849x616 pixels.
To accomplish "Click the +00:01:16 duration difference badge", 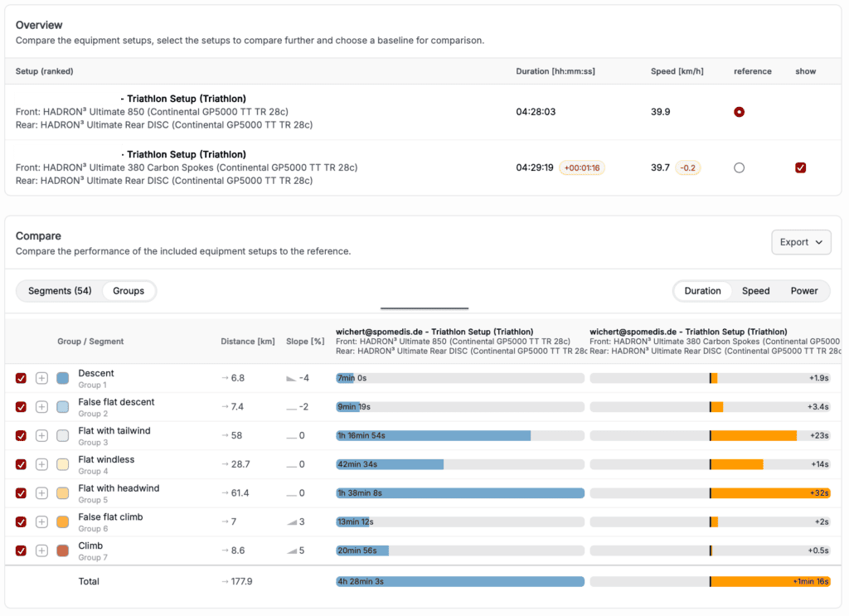I will click(582, 167).
